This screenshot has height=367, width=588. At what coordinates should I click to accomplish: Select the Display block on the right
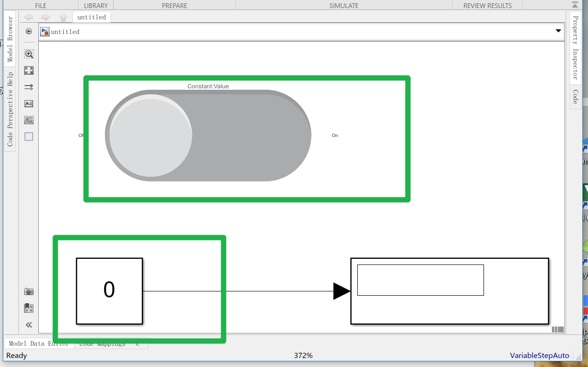pyautogui.click(x=450, y=291)
